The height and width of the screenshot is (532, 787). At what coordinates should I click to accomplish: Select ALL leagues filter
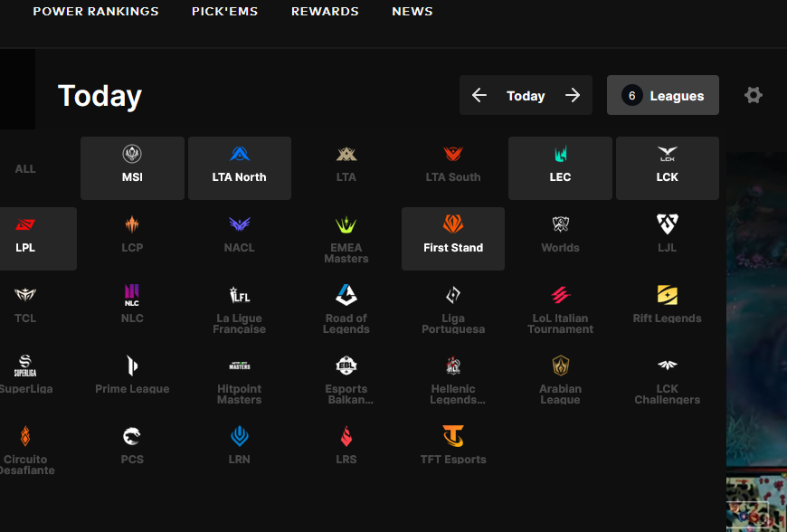(25, 168)
